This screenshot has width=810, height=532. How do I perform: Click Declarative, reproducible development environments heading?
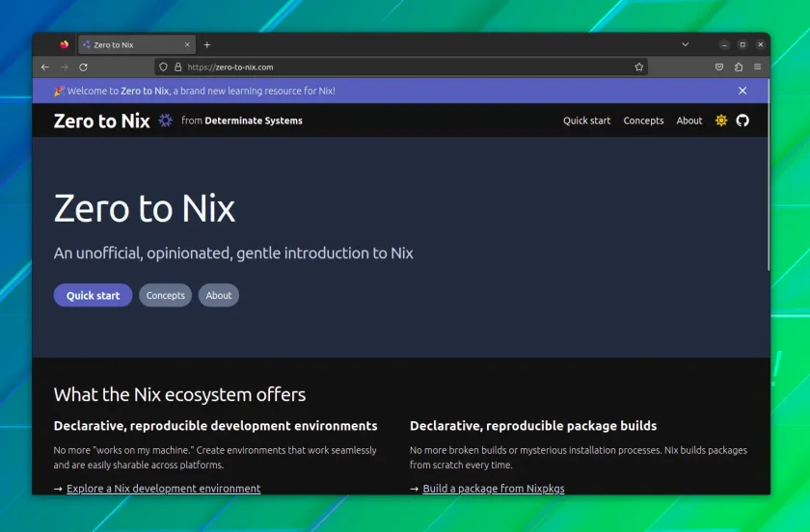pyautogui.click(x=215, y=426)
